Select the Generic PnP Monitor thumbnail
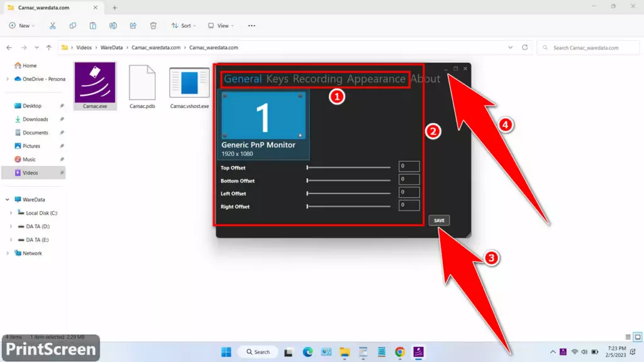Image resolution: width=644 pixels, height=362 pixels. [264, 125]
